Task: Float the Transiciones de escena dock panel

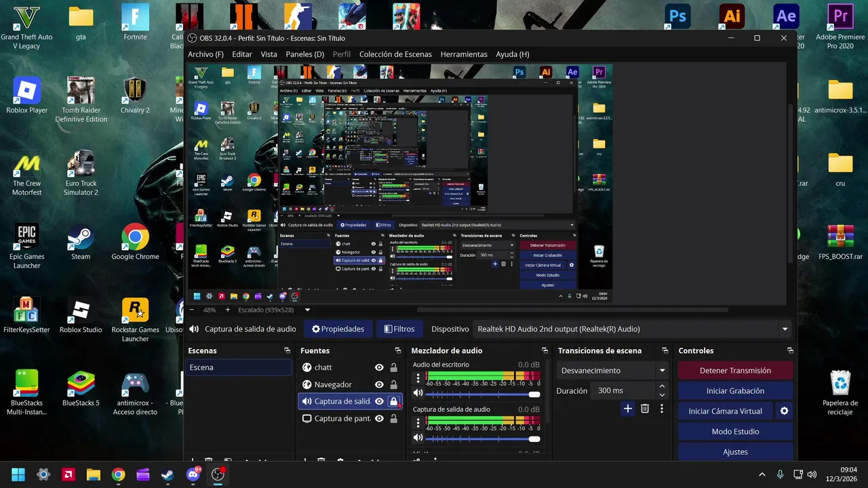Action: (x=666, y=351)
